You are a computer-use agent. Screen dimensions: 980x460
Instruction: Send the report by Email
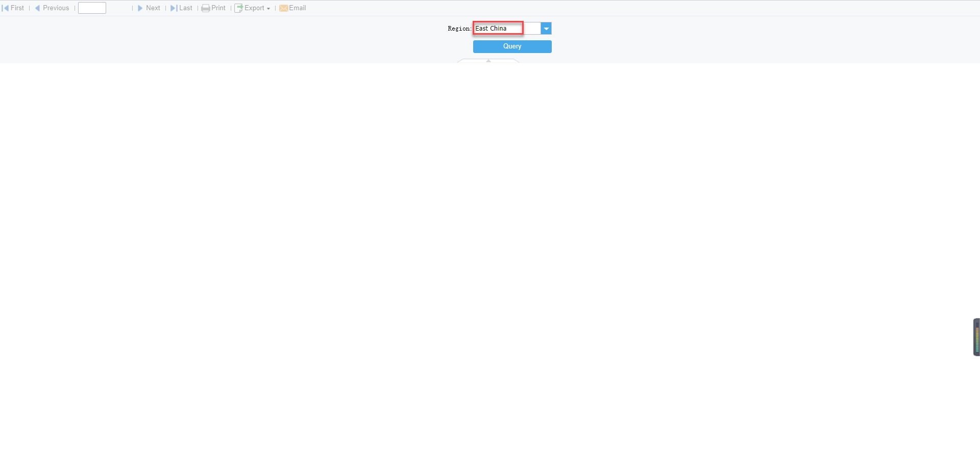pos(292,8)
